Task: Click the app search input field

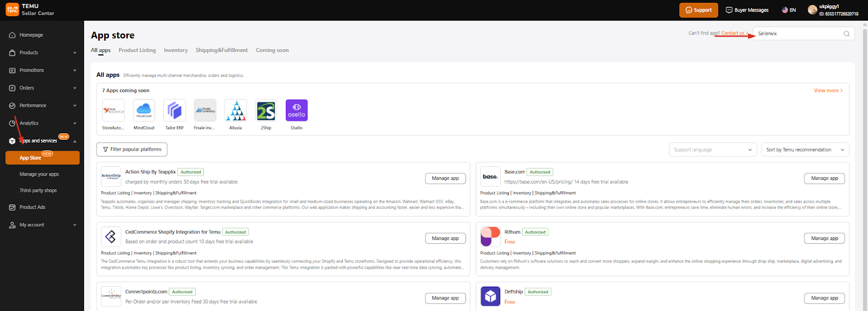Action: click(x=797, y=34)
